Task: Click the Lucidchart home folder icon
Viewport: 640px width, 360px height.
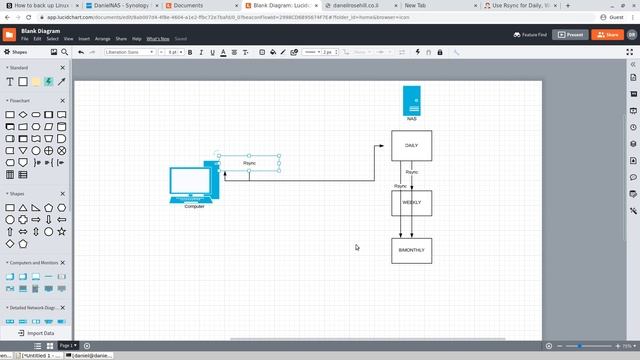Action: tap(9, 35)
